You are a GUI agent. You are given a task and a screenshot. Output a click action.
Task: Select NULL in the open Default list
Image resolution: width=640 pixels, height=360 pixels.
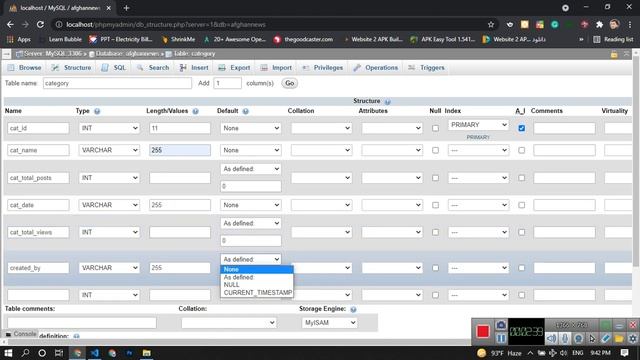pos(257,285)
